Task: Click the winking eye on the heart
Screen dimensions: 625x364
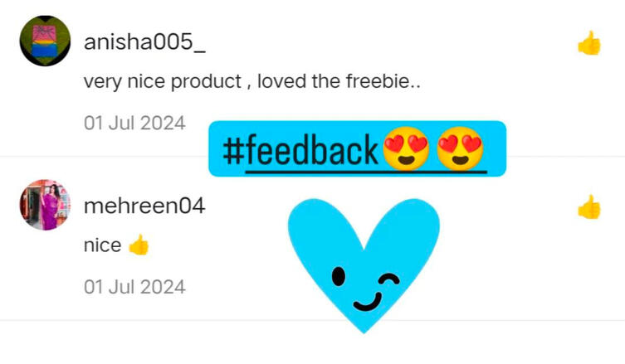Action: pos(389,279)
